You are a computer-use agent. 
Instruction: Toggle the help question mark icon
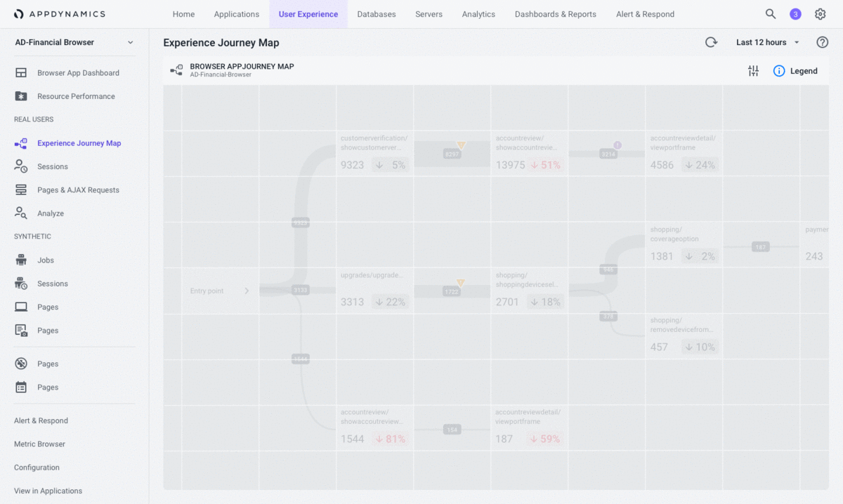click(x=822, y=42)
